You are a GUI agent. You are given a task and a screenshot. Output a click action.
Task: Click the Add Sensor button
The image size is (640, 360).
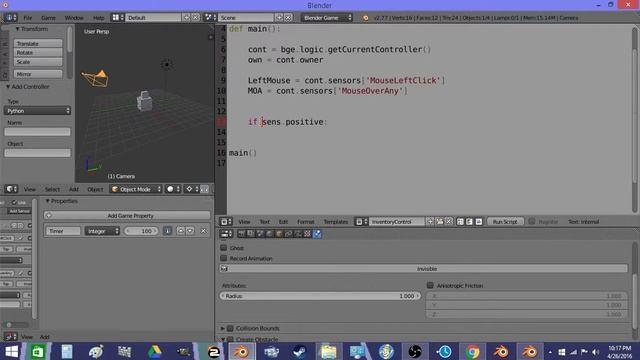point(19,211)
